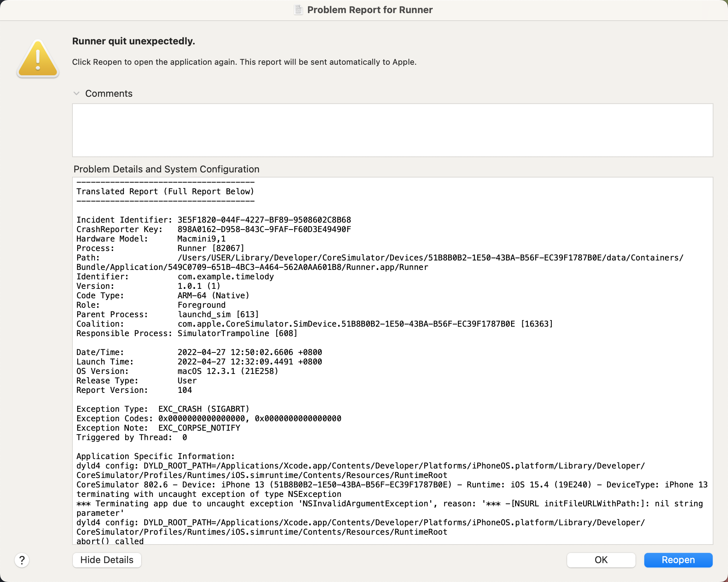The image size is (728, 582).
Task: Open help via question mark button
Action: pos(22,560)
